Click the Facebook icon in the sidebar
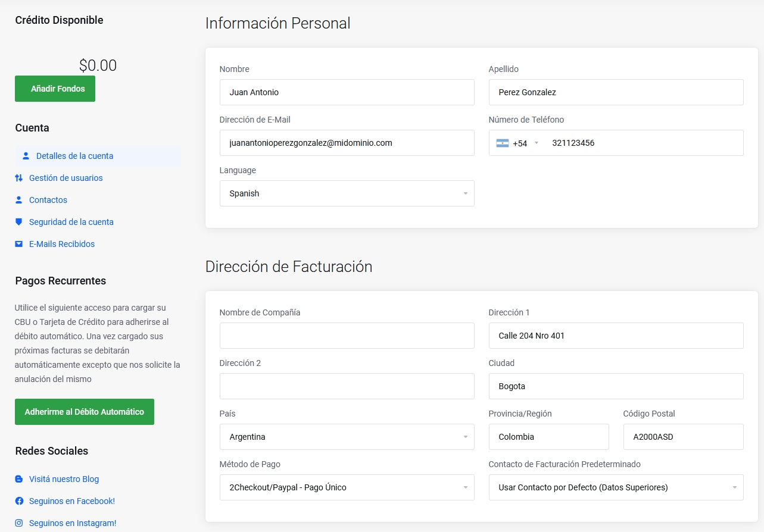 pyautogui.click(x=19, y=501)
